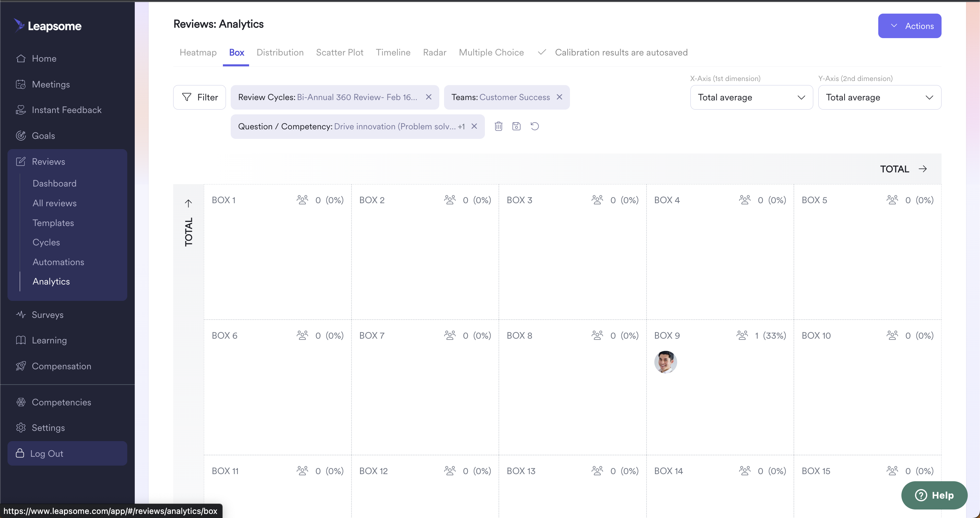Click the Learning book icon
Viewport: 980px width, 518px height.
coord(21,340)
